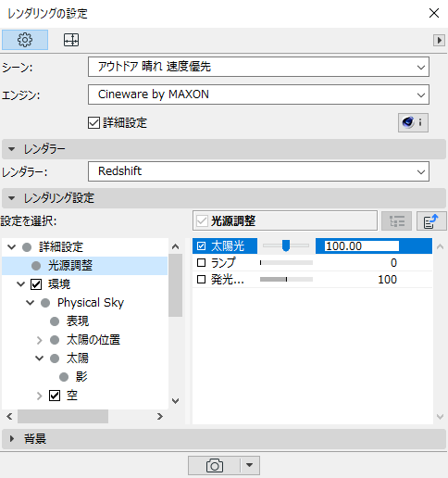Toggle the ランプ checkbox
The height and width of the screenshot is (478, 448).
201,263
